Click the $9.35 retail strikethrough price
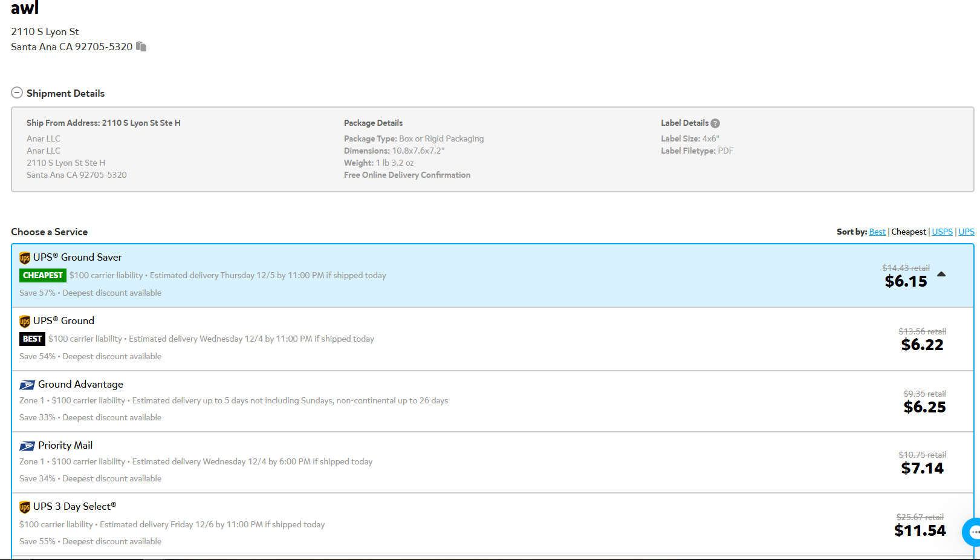 coord(924,394)
